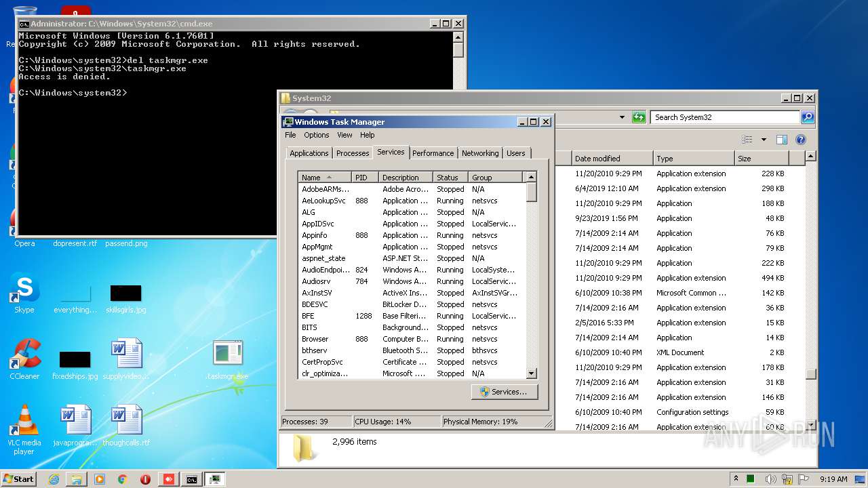This screenshot has width=868, height=488.
Task: Select everything desktop file icon
Action: (75, 299)
